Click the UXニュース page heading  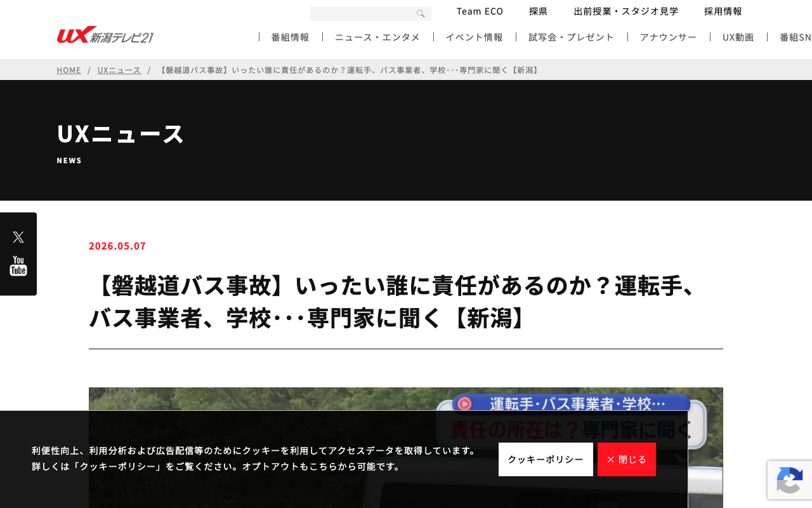121,134
